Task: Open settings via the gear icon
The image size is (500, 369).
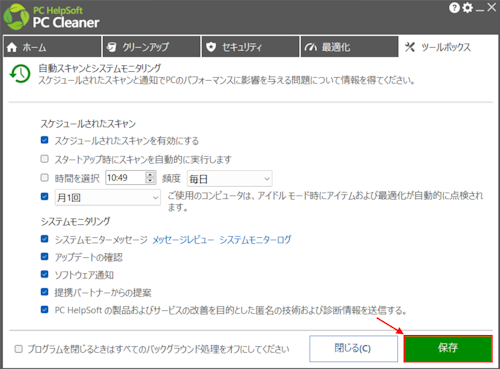Action: coord(468,8)
